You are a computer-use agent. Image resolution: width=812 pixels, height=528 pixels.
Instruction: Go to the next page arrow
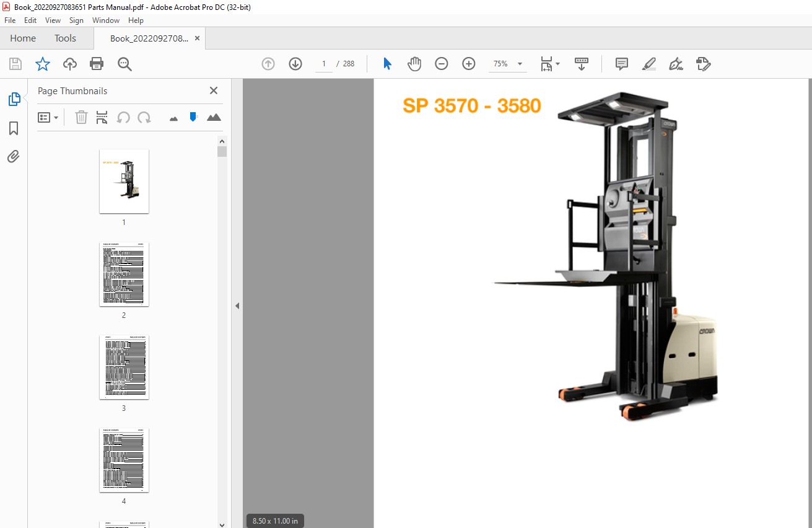coord(295,64)
